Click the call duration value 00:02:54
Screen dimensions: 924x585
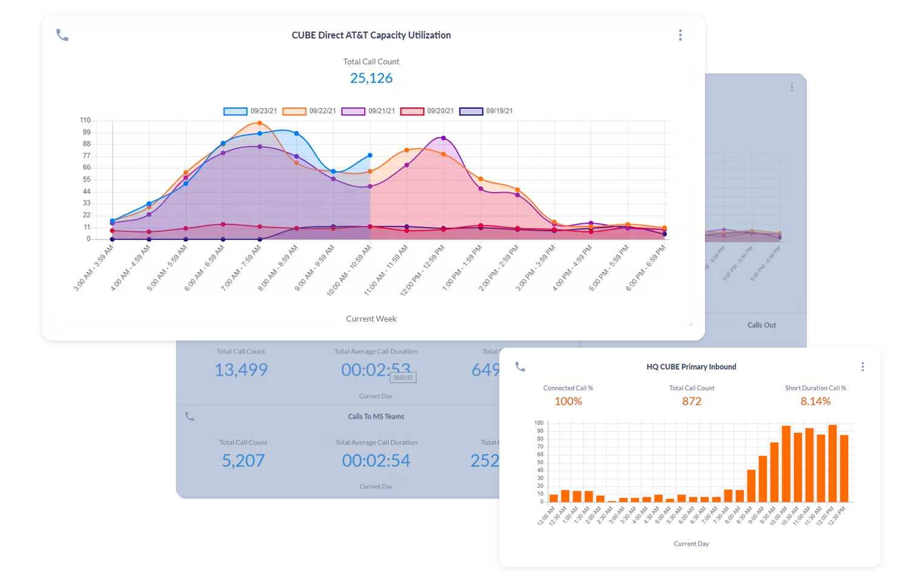click(376, 461)
